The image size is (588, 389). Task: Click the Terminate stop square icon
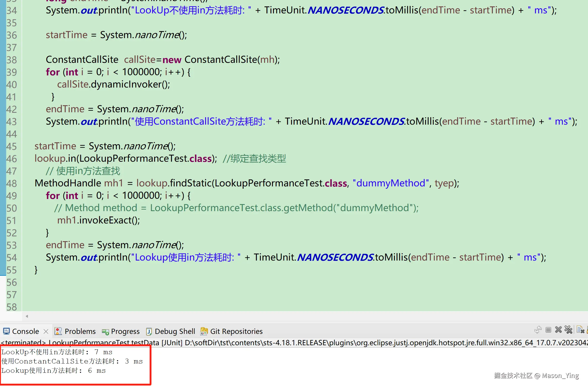[x=548, y=330]
